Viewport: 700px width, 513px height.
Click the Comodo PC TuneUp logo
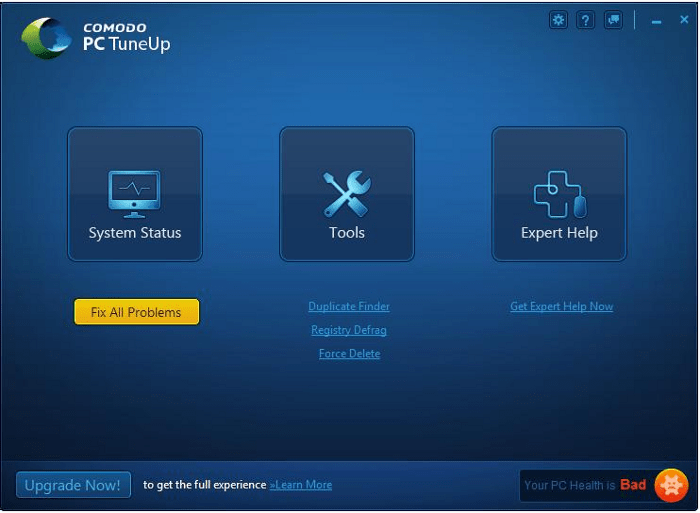(96, 38)
